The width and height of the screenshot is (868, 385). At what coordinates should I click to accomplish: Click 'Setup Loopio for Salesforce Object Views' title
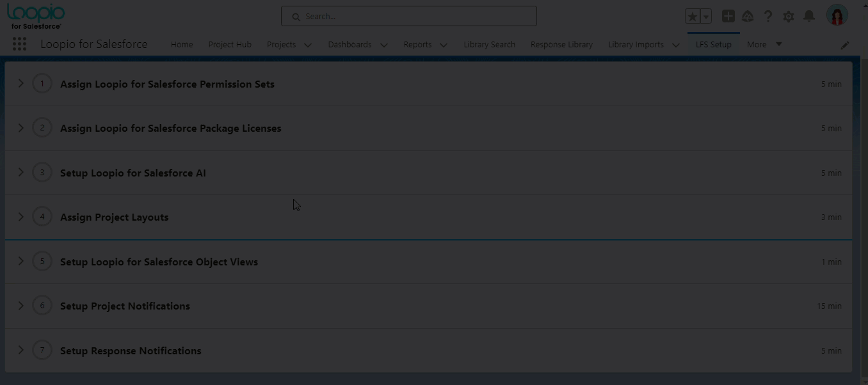click(159, 262)
